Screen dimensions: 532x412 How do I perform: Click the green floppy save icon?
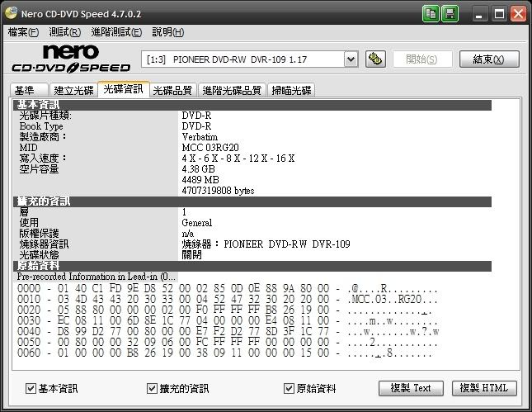click(450, 14)
